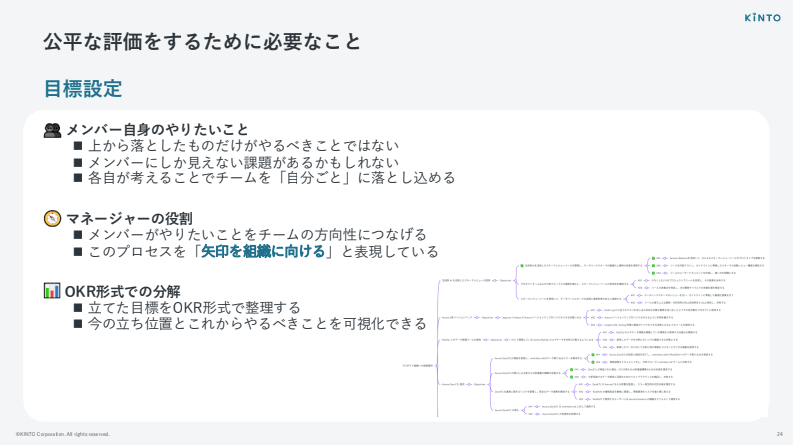Click the square bullet before 上から落としたもの

pos(78,145)
